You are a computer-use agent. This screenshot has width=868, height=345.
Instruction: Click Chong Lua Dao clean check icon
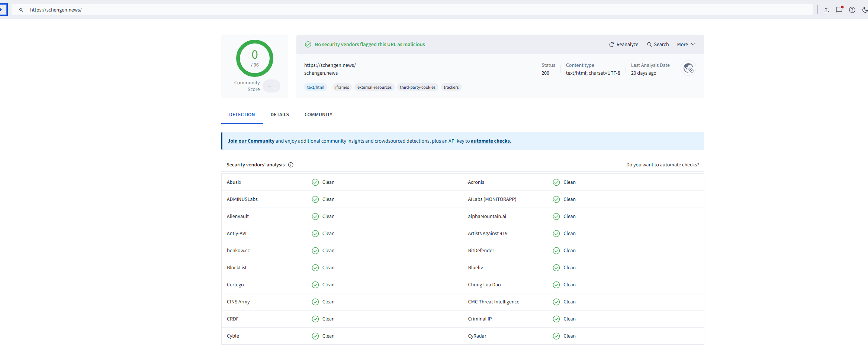556,285
